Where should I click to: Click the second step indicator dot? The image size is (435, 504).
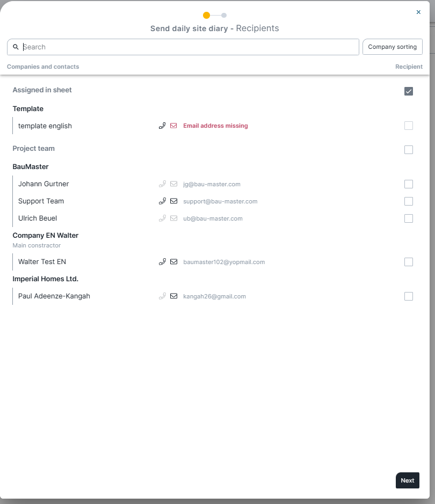224,16
